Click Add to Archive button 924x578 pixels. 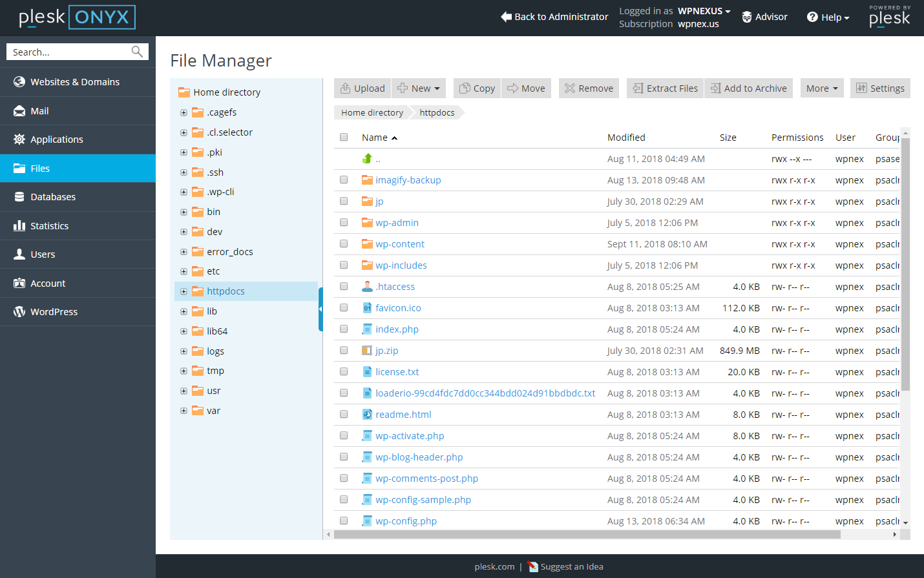click(x=749, y=88)
